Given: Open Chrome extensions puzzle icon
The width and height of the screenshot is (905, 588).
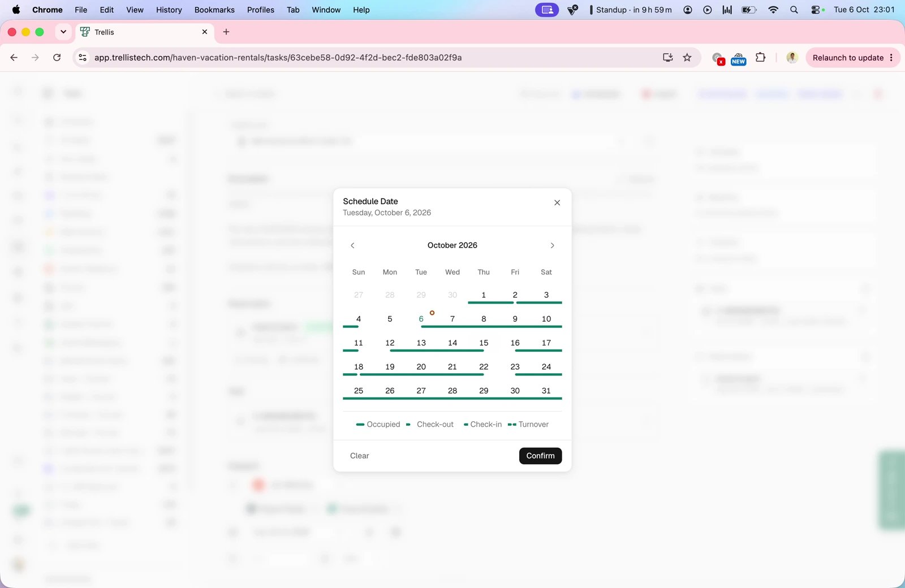Looking at the screenshot, I should 761,58.
